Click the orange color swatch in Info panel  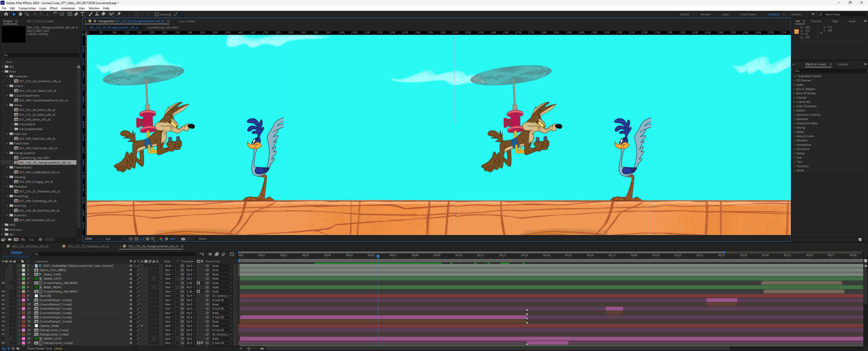pos(796,31)
